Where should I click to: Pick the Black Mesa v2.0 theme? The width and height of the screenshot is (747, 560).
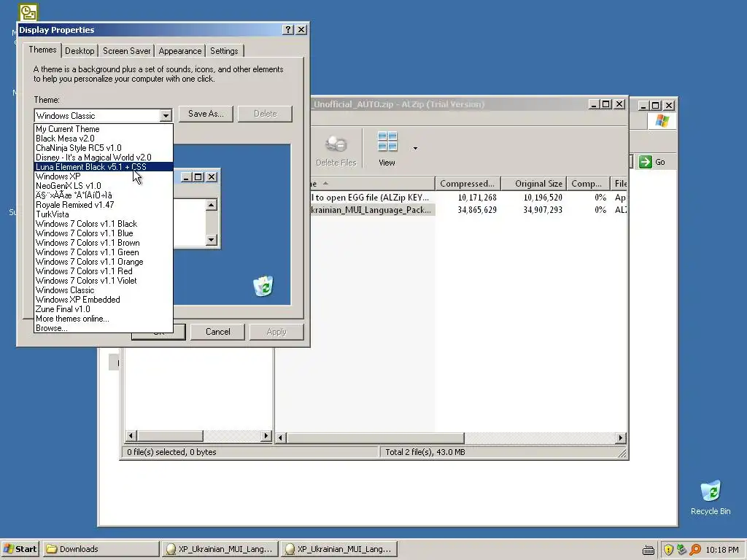[104, 139]
